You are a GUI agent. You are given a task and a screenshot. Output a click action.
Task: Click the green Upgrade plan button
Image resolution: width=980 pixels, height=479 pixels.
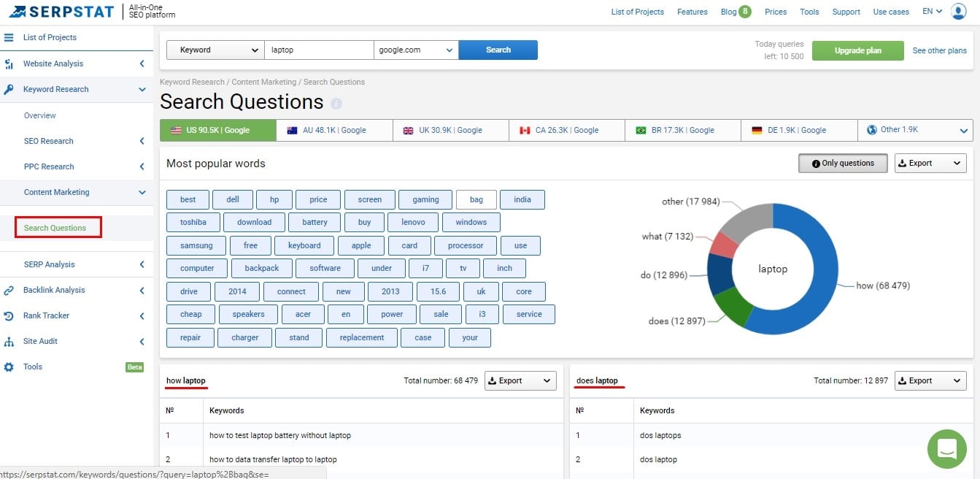coord(857,50)
